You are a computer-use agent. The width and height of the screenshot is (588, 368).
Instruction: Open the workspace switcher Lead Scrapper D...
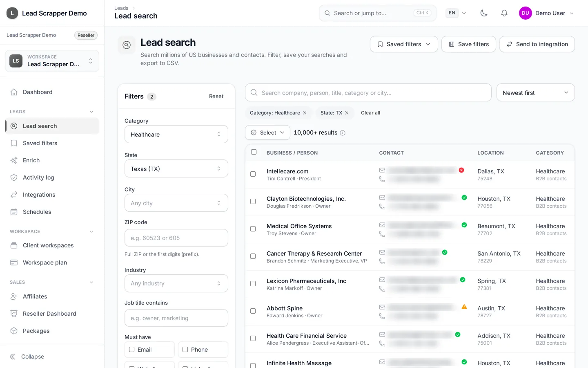coord(52,61)
